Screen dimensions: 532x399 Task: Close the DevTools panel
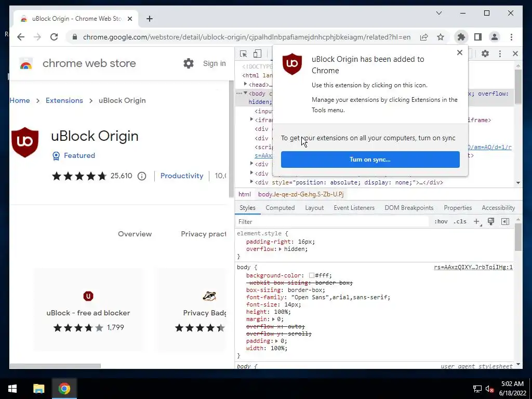515,54
